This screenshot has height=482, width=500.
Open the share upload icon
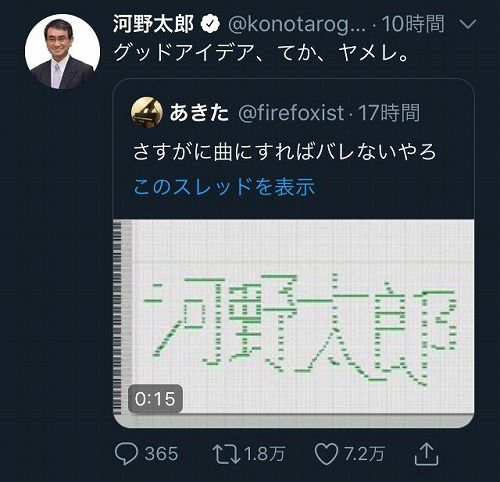pos(426,454)
